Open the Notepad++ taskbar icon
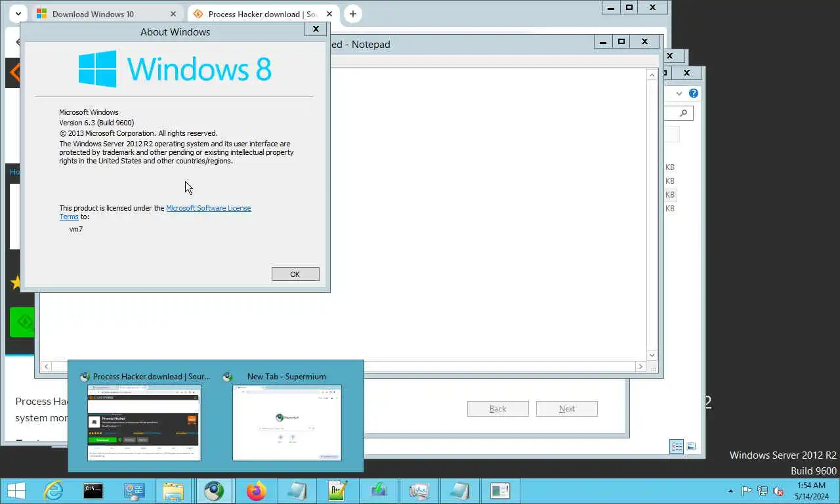 pos(337,491)
